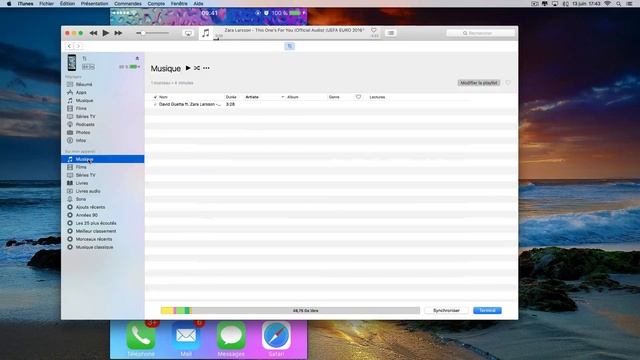Shuffle the Musique list

tap(197, 68)
